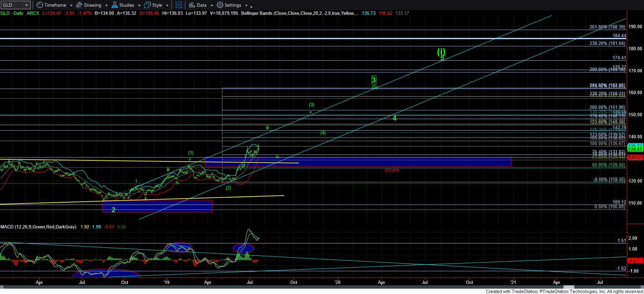Expand the Drawing dropdown arrow
Image resolution: width=644 pixels, height=294 pixels.
pyautogui.click(x=106, y=5)
